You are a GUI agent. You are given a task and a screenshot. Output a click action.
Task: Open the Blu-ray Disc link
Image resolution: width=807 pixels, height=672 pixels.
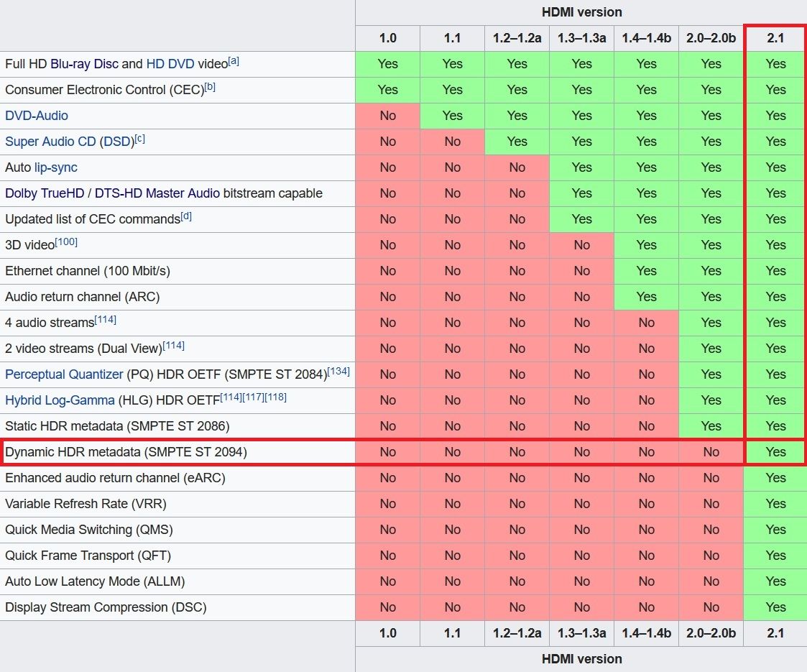pos(84,64)
